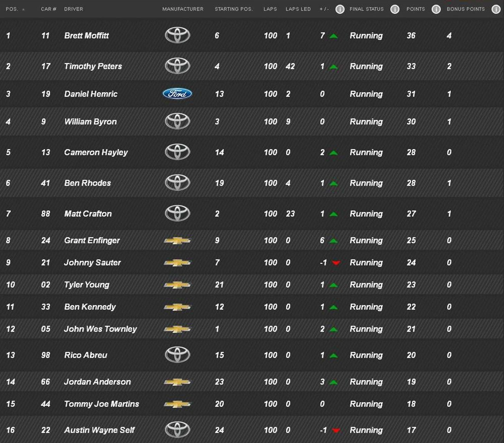Screen dimensions: 504x443
Task: Click car number 88 in Matt Crafton's row
Action: (x=46, y=214)
